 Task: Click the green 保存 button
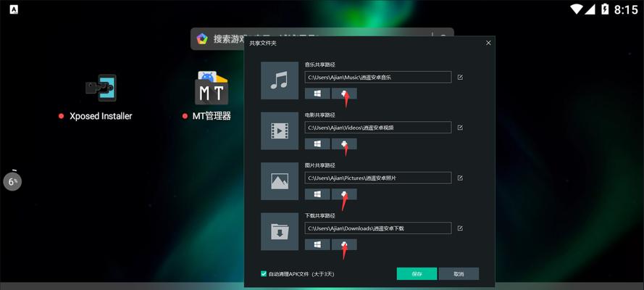417,274
